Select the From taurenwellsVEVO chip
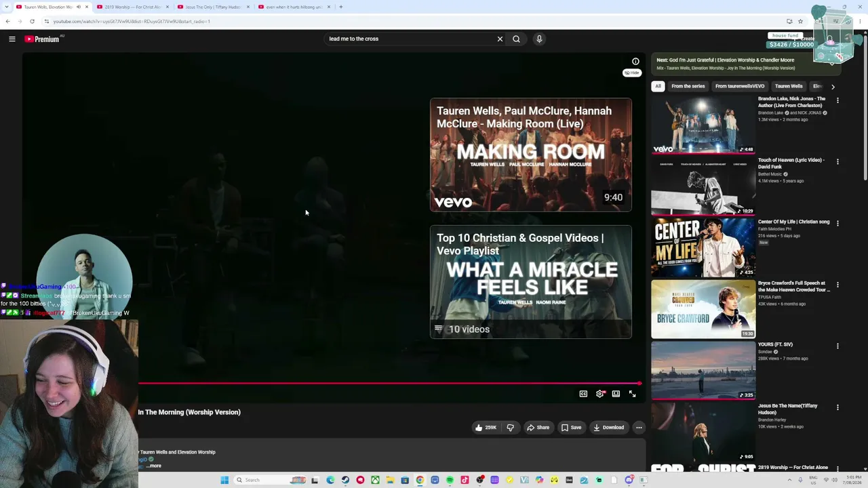The image size is (868, 488). [x=740, y=86]
